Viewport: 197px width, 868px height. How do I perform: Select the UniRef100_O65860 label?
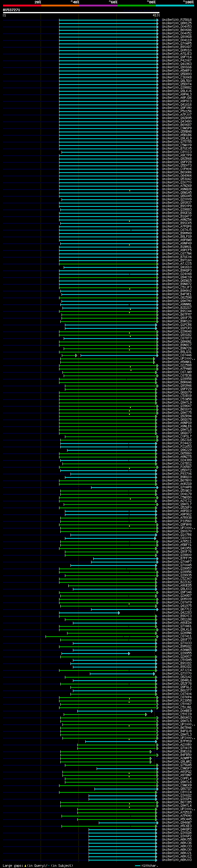177,453
